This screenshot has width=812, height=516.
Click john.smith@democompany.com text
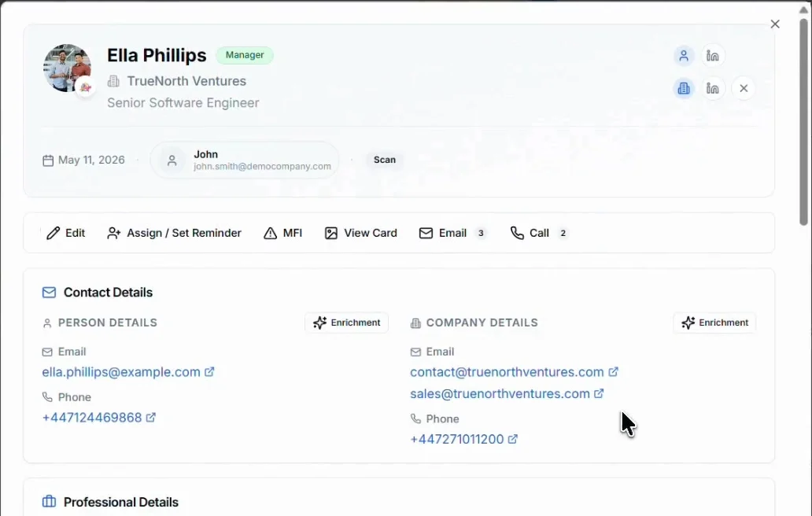[x=262, y=167]
